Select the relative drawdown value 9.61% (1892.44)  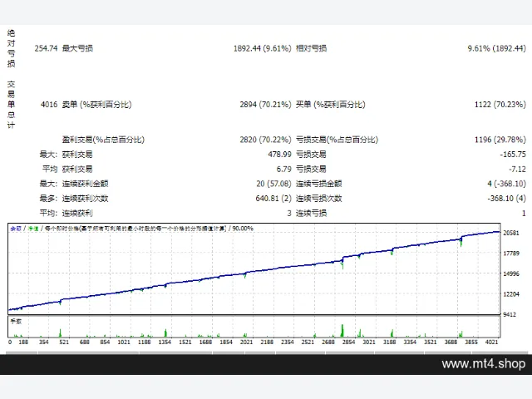point(497,48)
